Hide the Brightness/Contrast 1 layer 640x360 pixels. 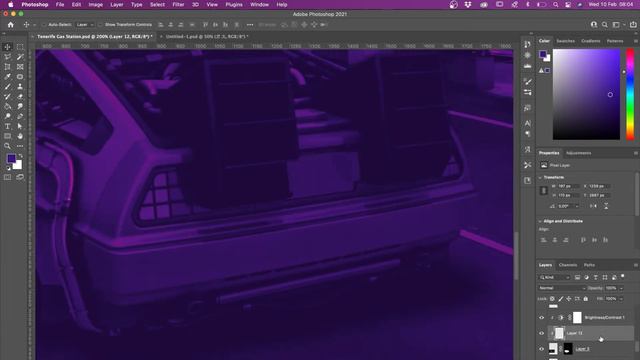pyautogui.click(x=542, y=318)
